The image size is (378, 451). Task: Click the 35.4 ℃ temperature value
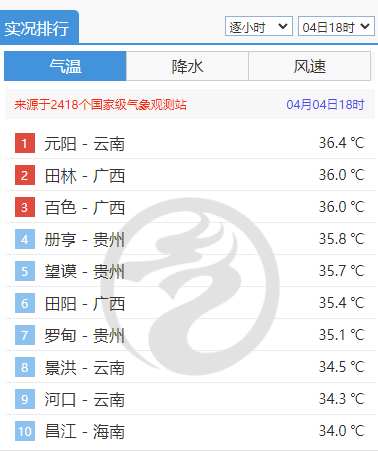[341, 303]
